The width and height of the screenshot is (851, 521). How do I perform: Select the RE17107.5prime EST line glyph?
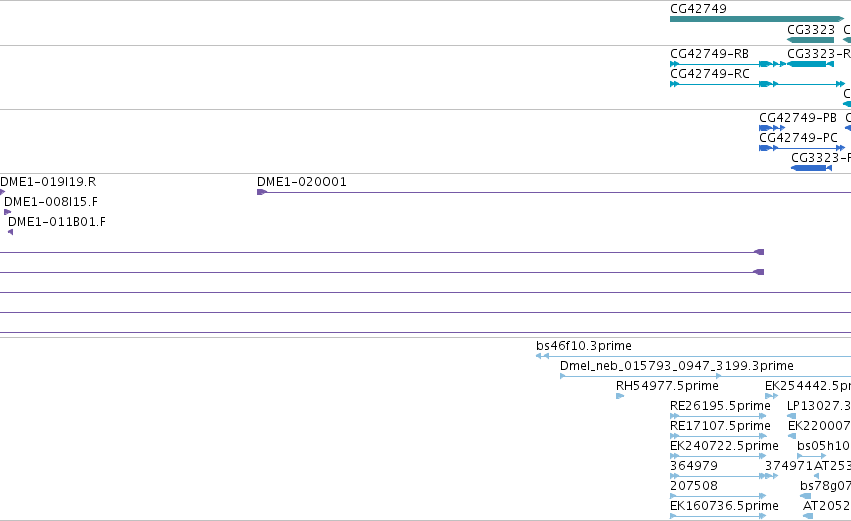[x=718, y=436]
